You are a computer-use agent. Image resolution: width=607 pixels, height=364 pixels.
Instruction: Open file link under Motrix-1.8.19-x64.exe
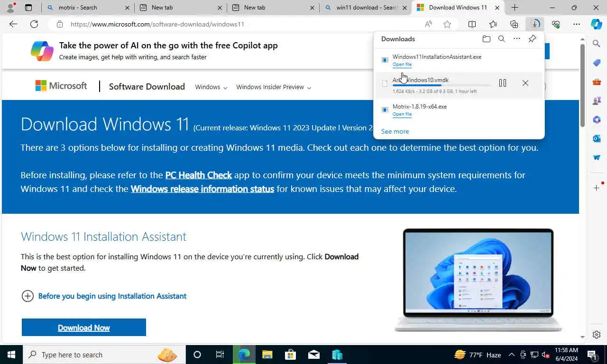(x=402, y=114)
